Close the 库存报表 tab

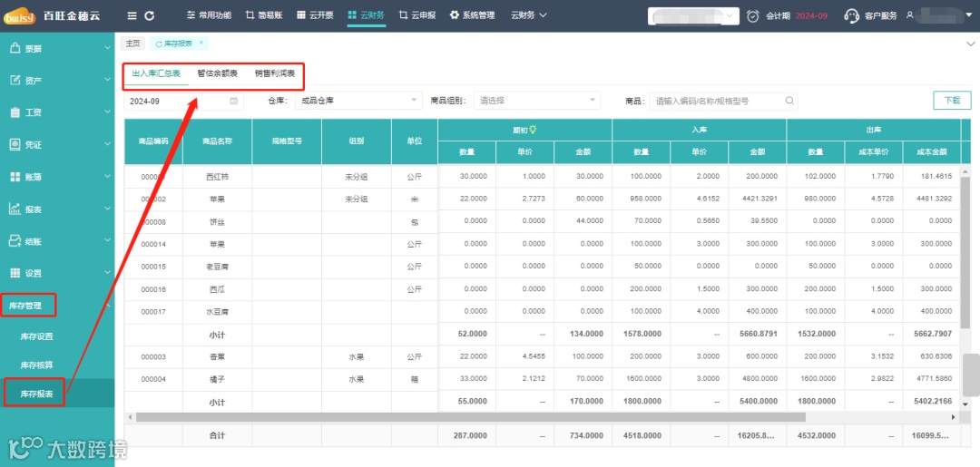(201, 43)
